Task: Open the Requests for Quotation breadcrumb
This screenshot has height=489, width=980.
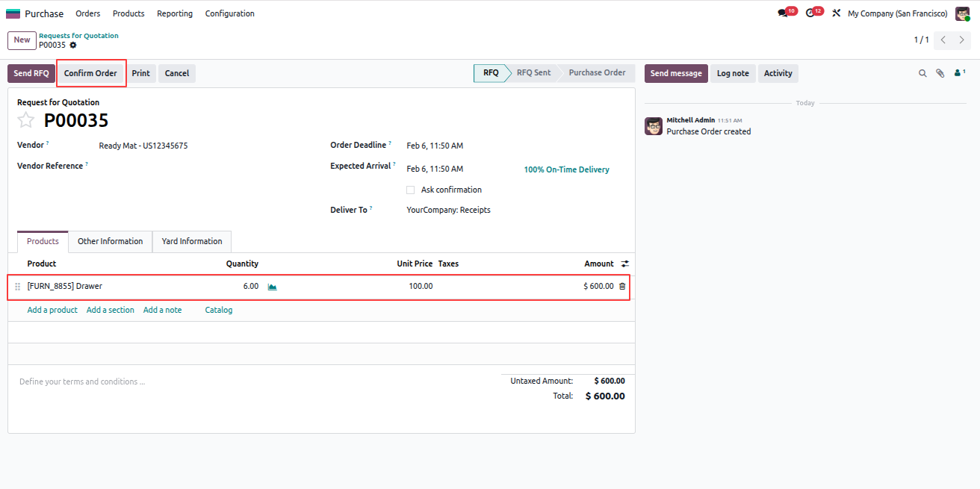Action: tap(78, 36)
